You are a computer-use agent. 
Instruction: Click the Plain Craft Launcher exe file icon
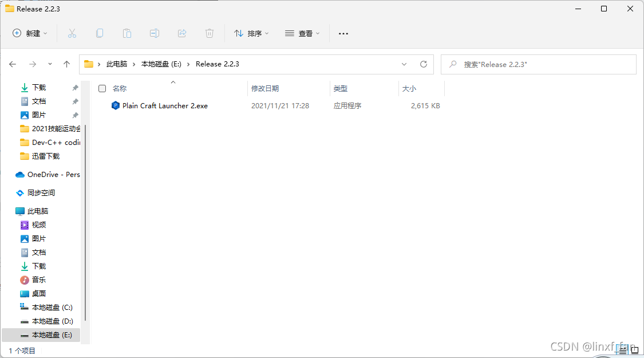116,105
